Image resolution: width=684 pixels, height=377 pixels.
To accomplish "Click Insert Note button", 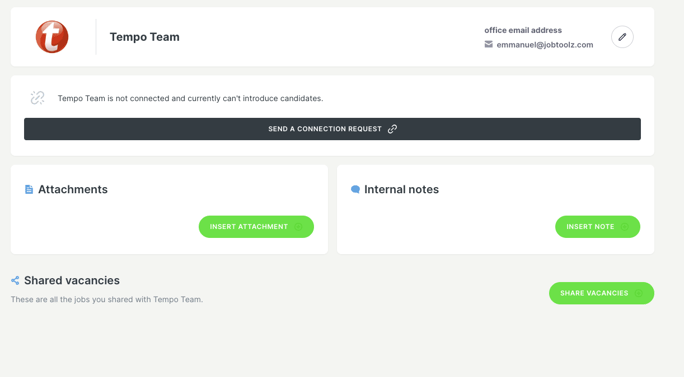I will coord(597,226).
